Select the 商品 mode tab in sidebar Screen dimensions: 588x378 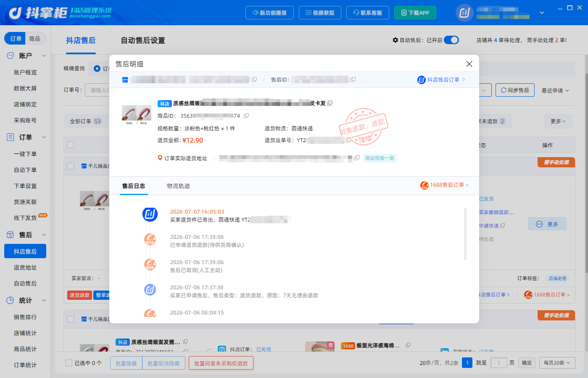pyautogui.click(x=35, y=39)
